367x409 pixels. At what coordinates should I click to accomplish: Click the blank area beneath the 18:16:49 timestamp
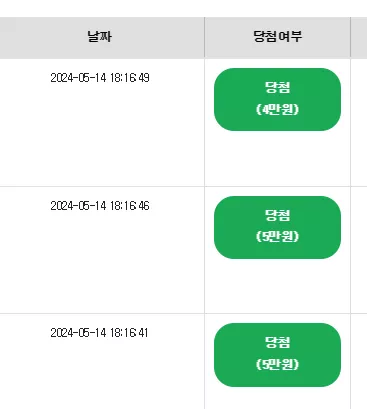click(100, 135)
